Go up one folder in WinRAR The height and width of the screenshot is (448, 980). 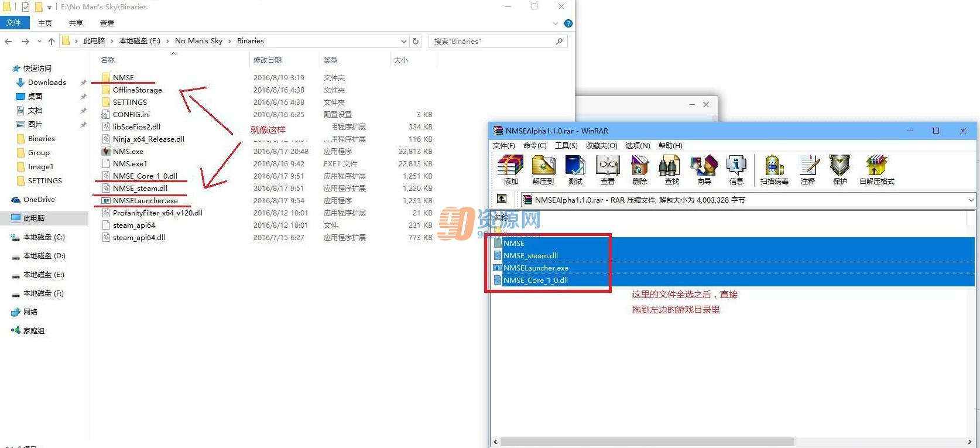pyautogui.click(x=502, y=199)
